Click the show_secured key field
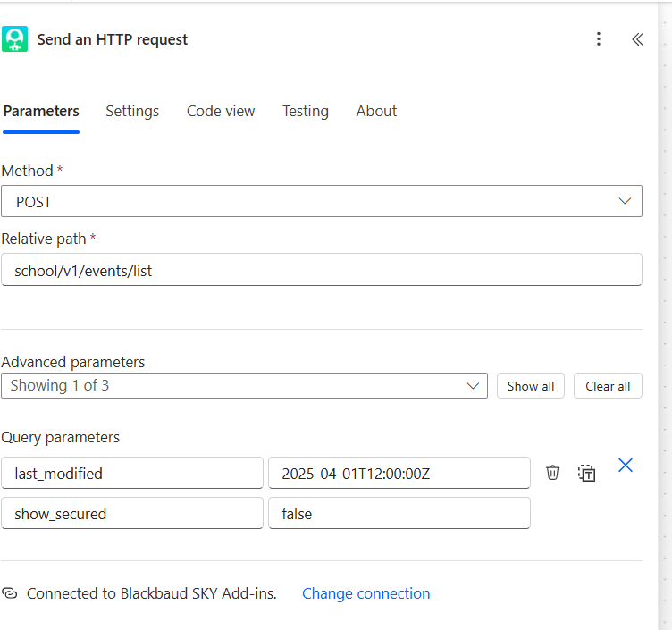This screenshot has width=672, height=630. point(132,514)
